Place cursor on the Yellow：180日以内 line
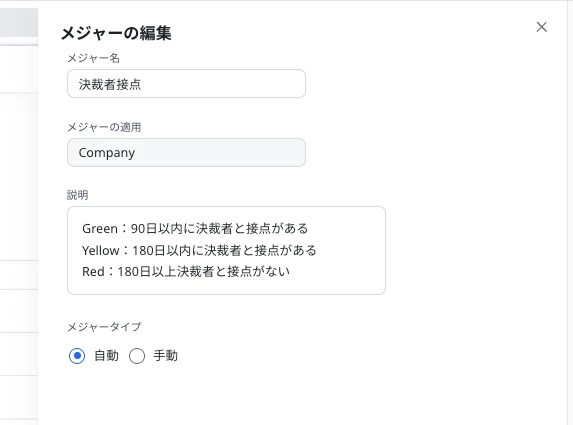Screen dimensions: 573x425 [x=199, y=250]
